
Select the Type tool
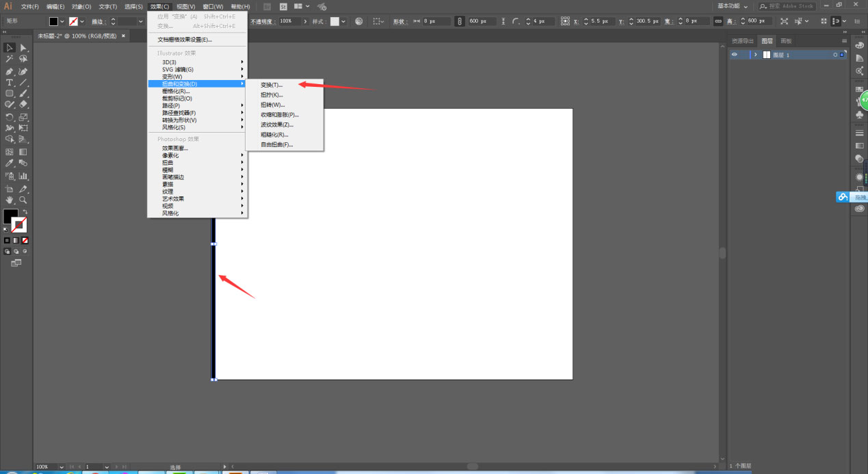coord(10,83)
